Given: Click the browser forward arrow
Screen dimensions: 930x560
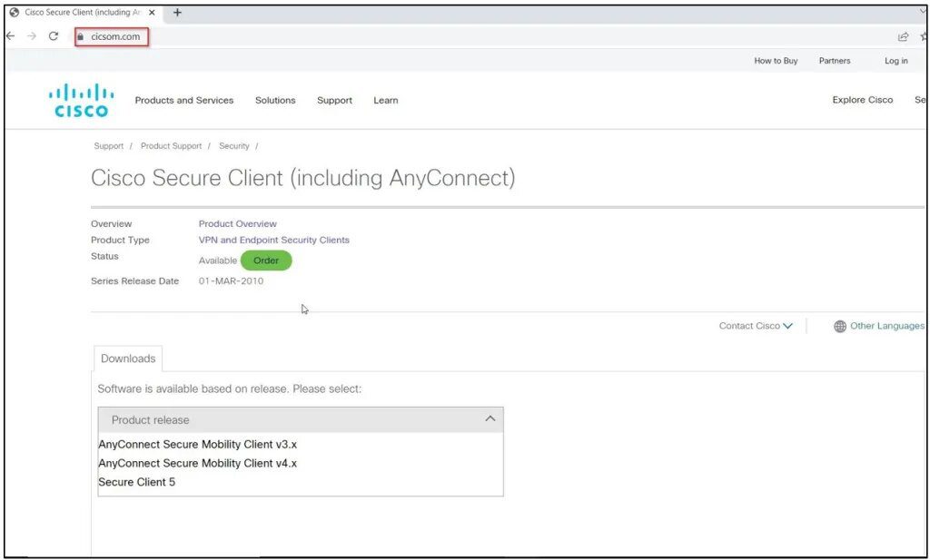Looking at the screenshot, I should tap(32, 36).
